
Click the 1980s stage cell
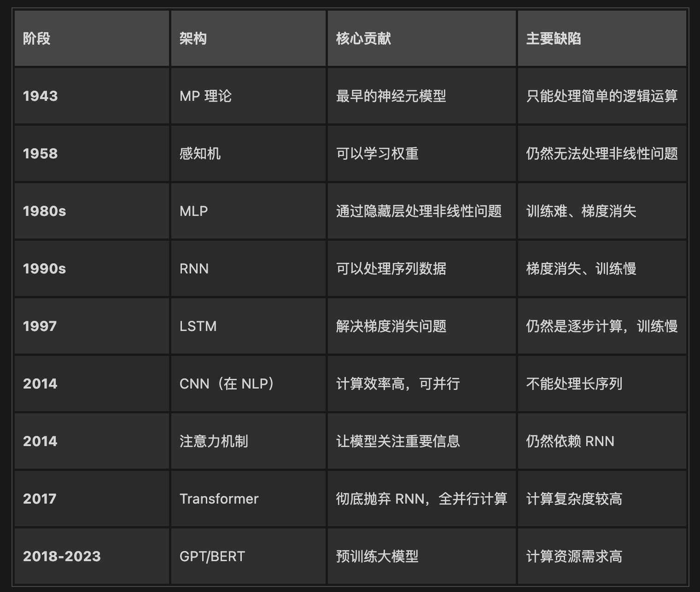coord(44,211)
